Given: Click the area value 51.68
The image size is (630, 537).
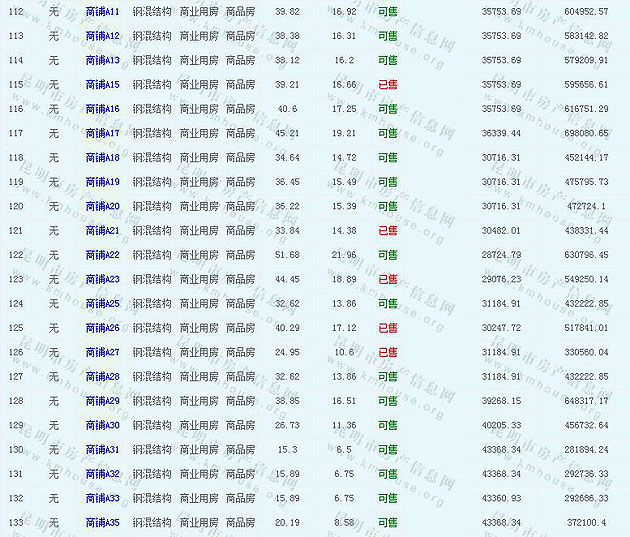Looking at the screenshot, I should (x=287, y=255).
